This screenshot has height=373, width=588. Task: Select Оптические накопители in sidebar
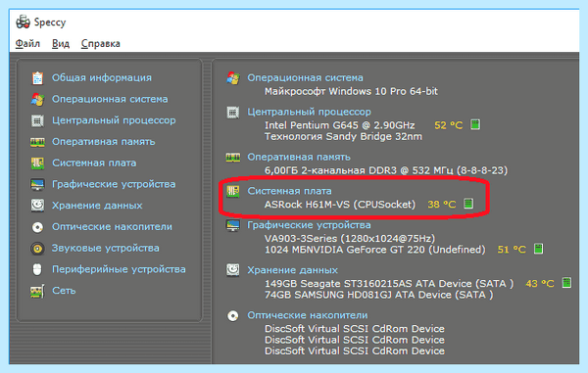pyautogui.click(x=112, y=226)
